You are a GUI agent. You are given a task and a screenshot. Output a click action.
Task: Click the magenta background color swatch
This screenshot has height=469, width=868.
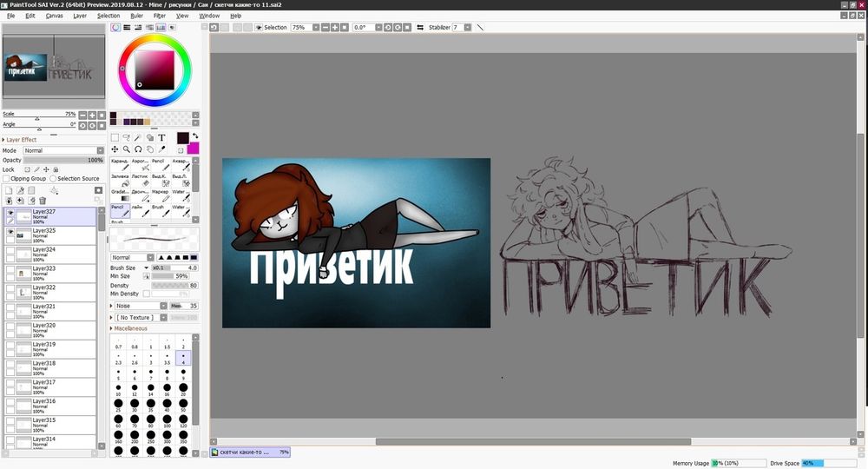click(194, 148)
